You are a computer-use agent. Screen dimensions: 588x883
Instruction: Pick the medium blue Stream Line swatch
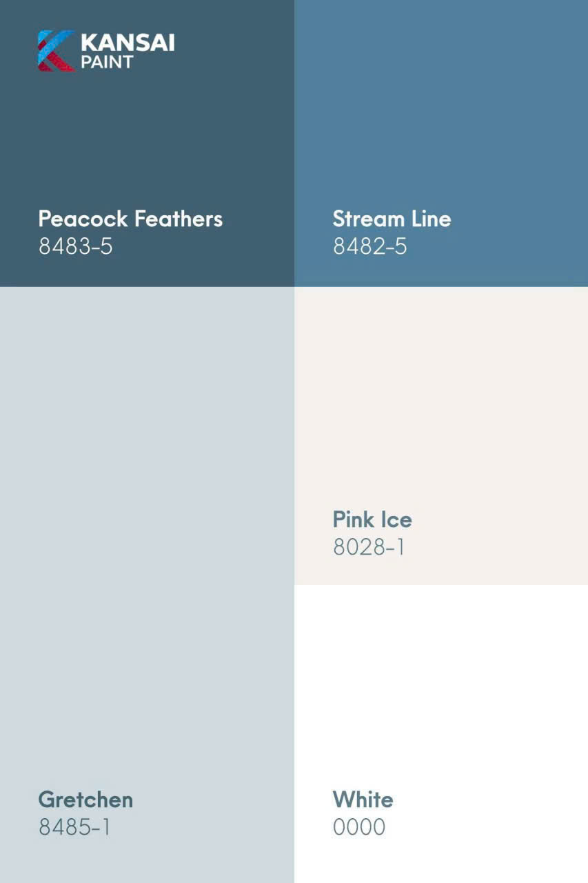[441, 124]
